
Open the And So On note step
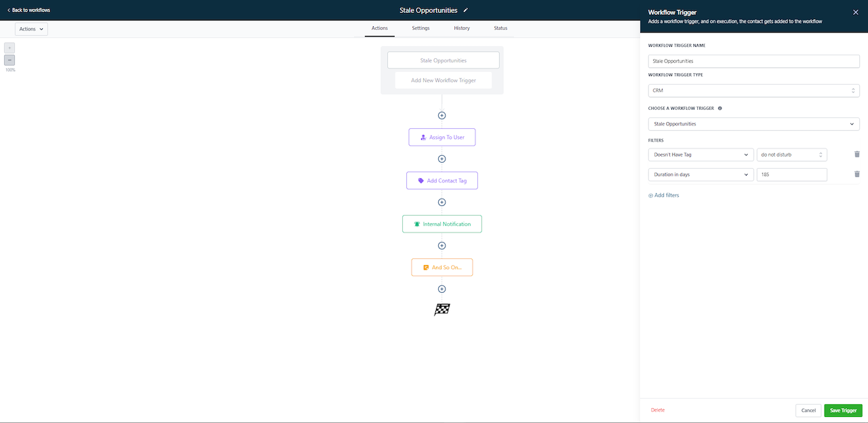(x=442, y=267)
